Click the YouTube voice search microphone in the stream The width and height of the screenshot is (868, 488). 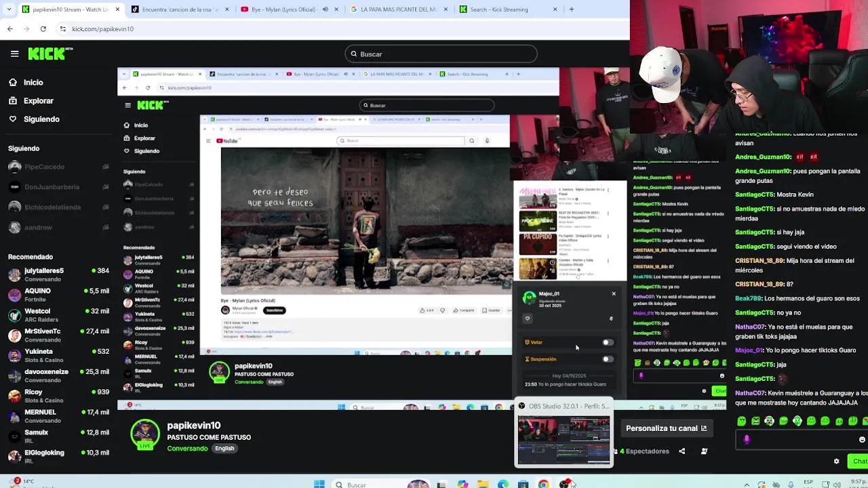[487, 141]
